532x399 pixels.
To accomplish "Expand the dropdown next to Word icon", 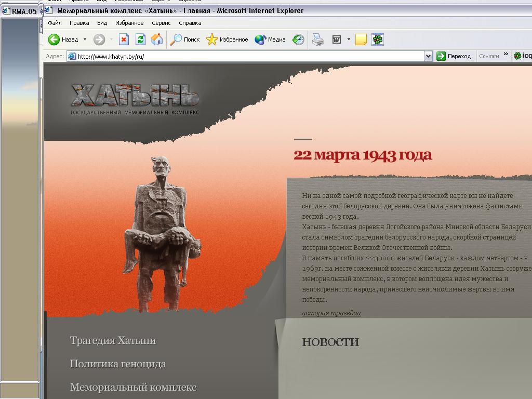I will (349, 39).
